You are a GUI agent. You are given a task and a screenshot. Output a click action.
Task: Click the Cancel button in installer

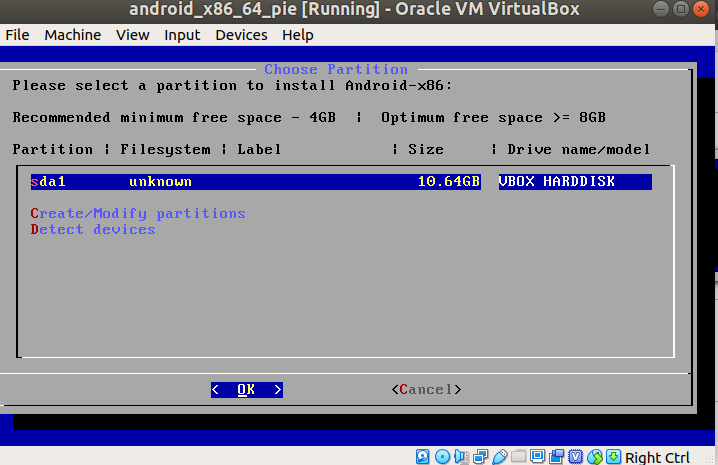click(426, 389)
